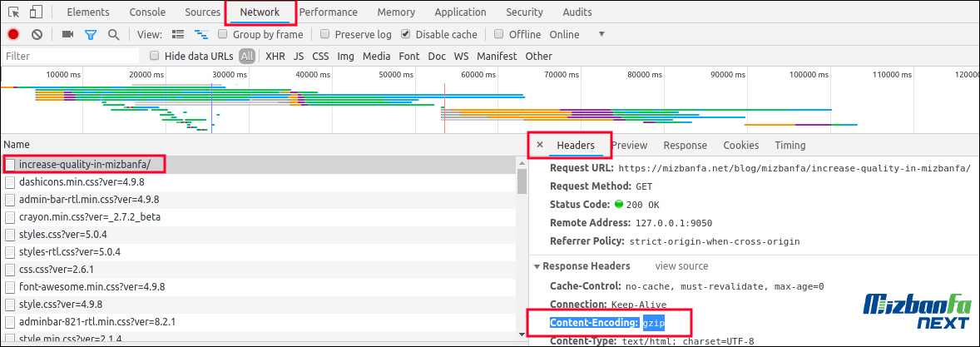Open the Application tab
This screenshot has width=980, height=347.
pos(461,12)
